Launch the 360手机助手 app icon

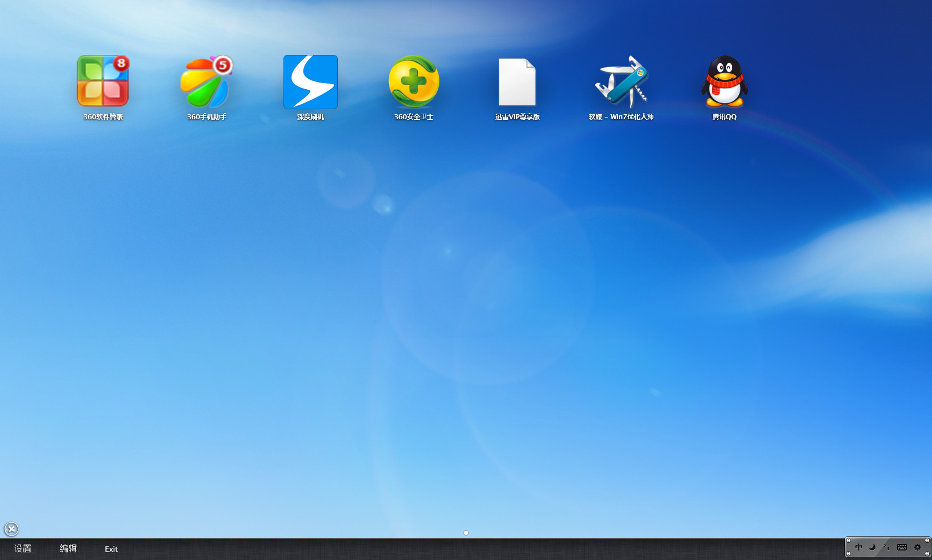tap(206, 82)
